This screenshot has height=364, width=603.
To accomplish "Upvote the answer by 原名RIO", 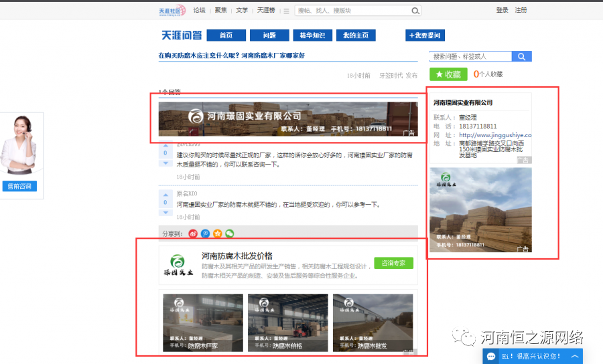I will click(x=165, y=195).
